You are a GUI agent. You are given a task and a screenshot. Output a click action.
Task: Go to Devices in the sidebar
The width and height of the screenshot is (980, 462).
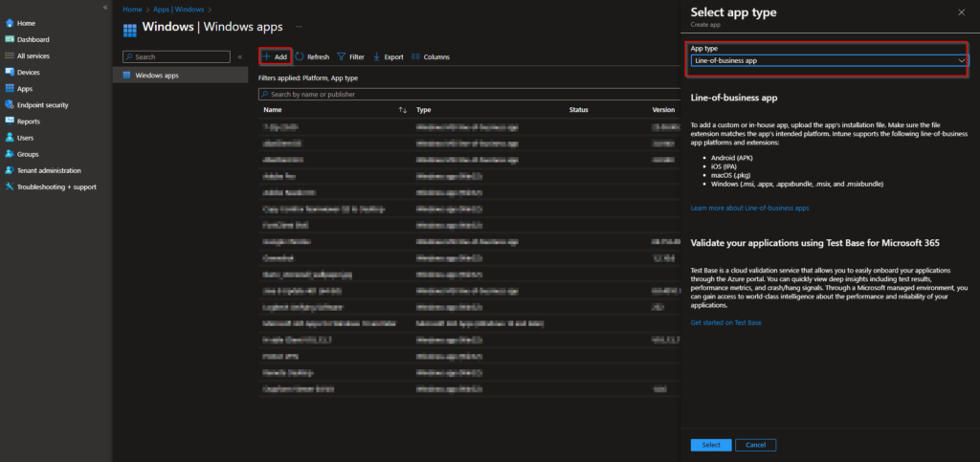coord(23,73)
